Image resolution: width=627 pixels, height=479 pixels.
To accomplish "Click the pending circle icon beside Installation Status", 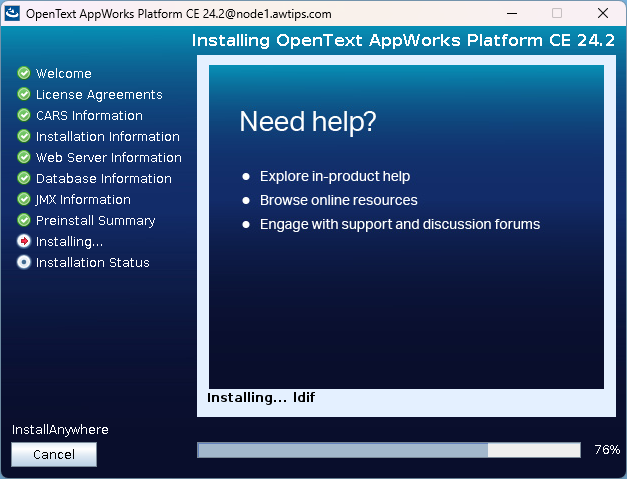I will tap(24, 262).
